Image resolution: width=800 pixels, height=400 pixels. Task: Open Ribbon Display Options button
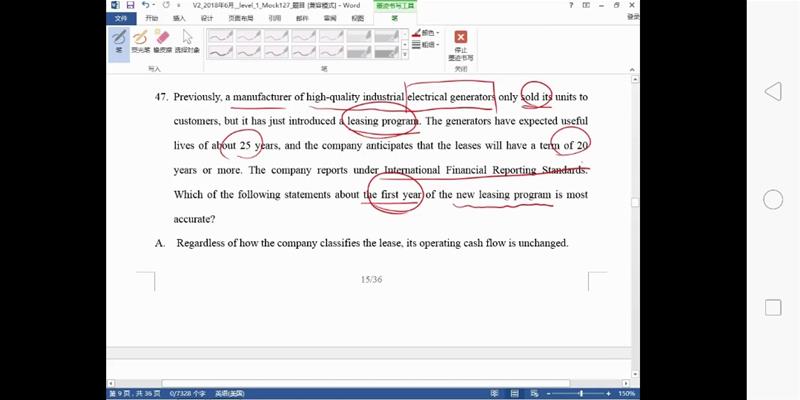tap(586, 5)
